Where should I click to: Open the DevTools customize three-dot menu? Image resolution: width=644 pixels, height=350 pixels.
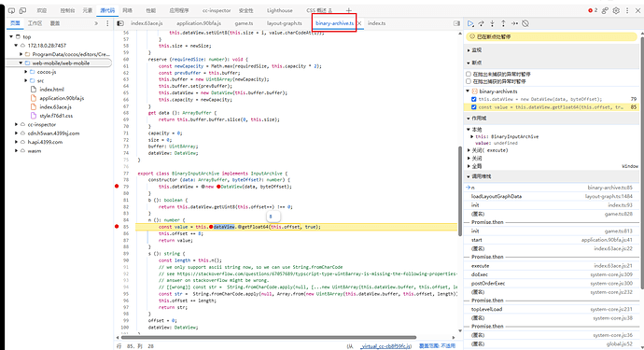pyautogui.click(x=627, y=10)
